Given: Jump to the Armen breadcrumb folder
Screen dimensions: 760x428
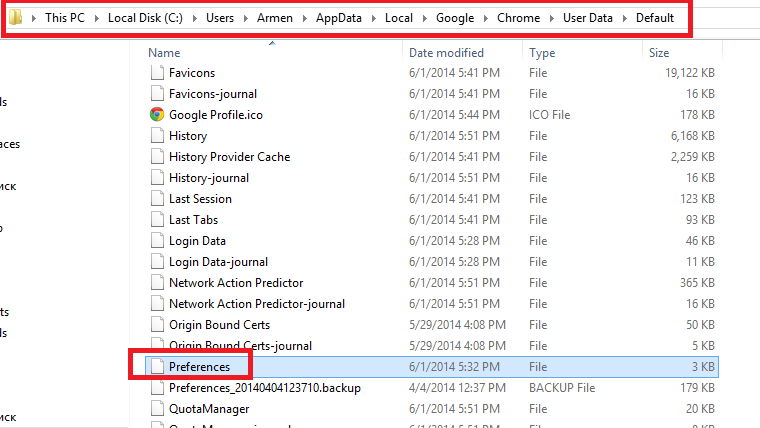Looking at the screenshot, I should pos(275,18).
